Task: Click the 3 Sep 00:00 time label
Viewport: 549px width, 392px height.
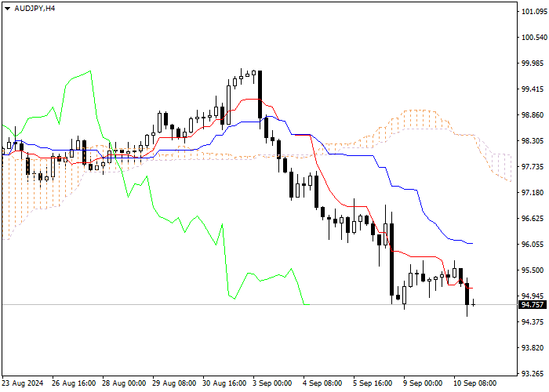Action: [x=273, y=383]
